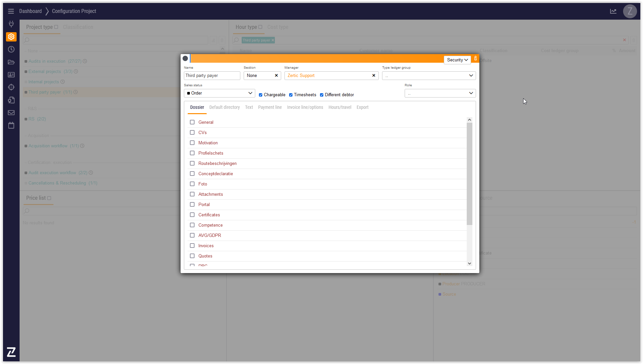Viewport: 643px width, 364px height.
Task: Click the plug icon in sidebar
Action: (11, 24)
